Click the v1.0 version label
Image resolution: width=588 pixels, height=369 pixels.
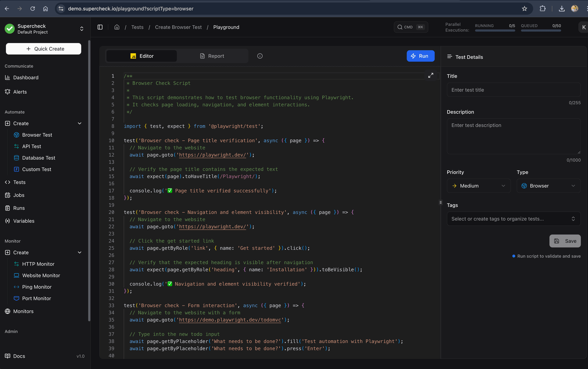coord(80,356)
